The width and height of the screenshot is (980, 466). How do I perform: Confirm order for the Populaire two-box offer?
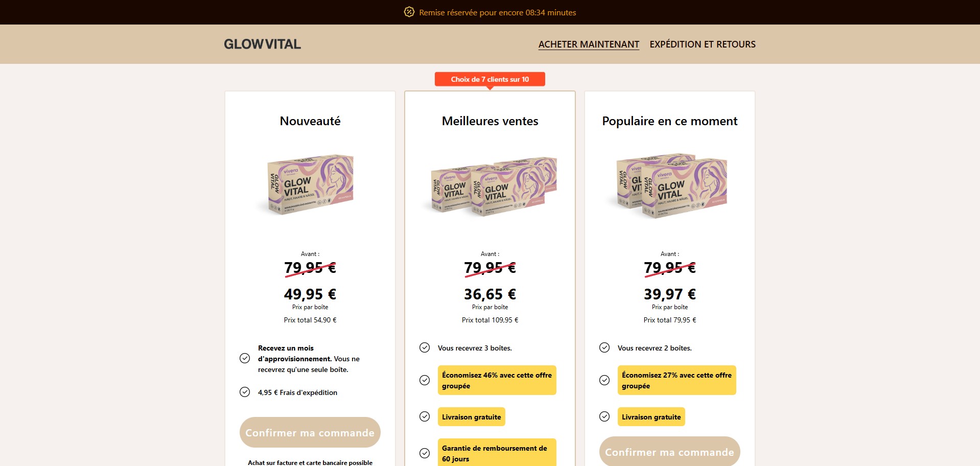coord(669,452)
